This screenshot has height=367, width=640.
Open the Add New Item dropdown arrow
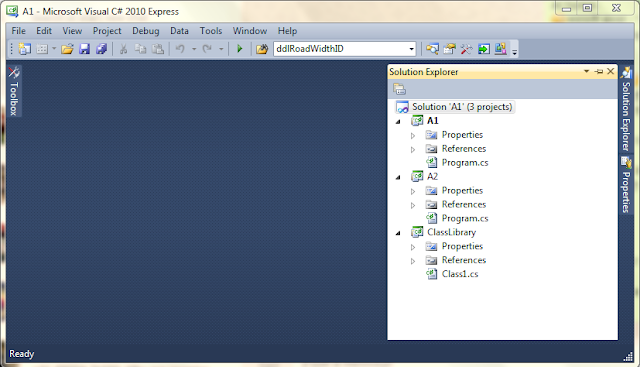tap(54, 49)
